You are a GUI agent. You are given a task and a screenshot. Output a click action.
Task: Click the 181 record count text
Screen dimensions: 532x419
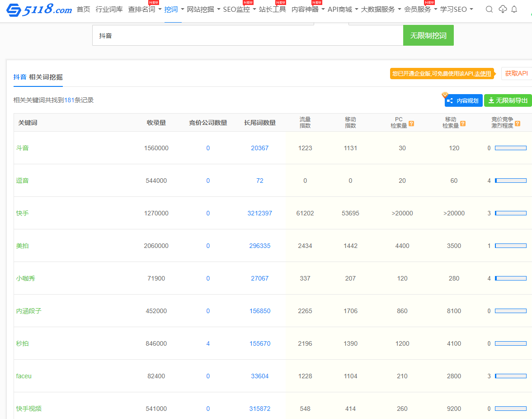coord(69,100)
